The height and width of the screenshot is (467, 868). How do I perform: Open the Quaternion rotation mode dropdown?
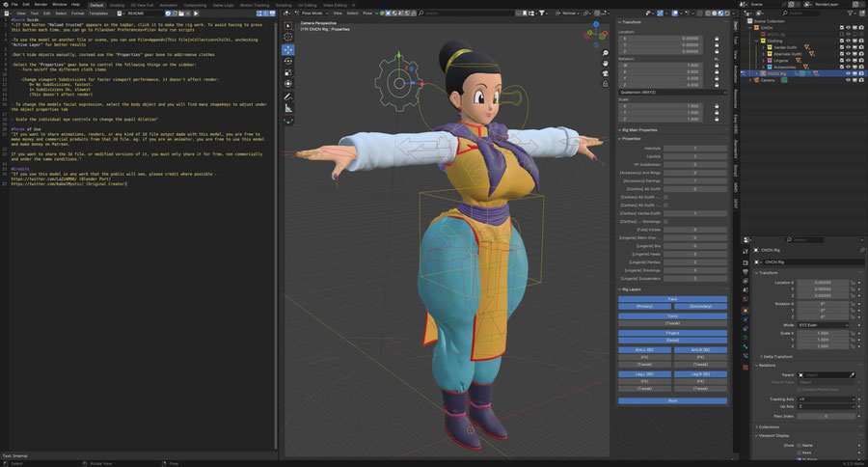pos(669,92)
